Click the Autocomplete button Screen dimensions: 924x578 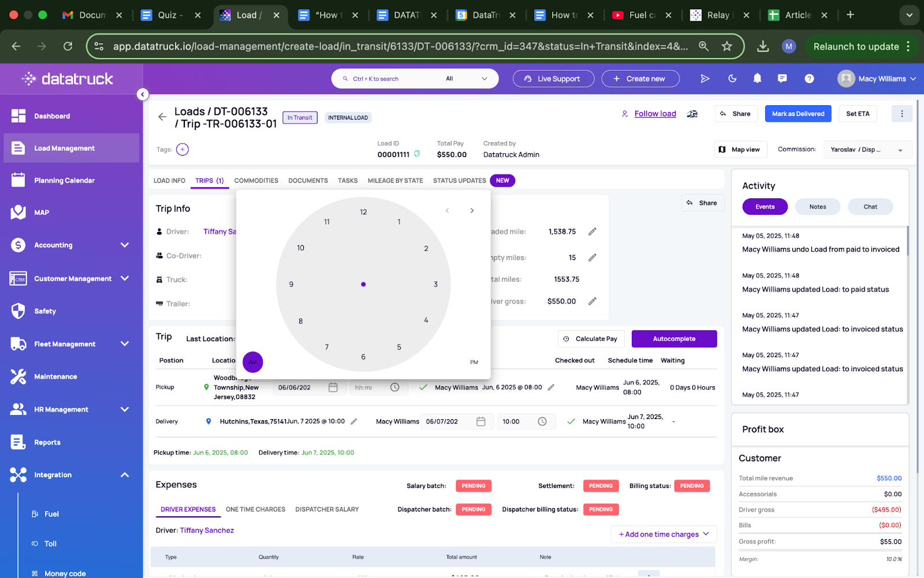coord(674,339)
